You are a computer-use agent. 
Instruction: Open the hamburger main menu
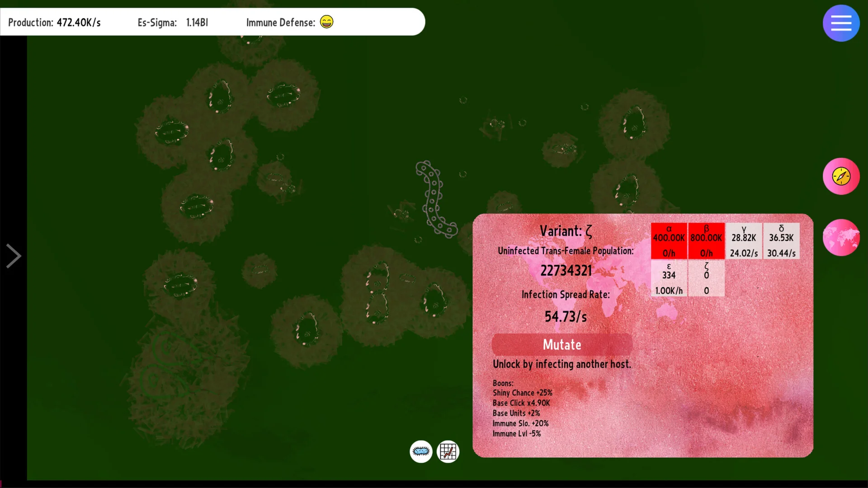tap(841, 23)
